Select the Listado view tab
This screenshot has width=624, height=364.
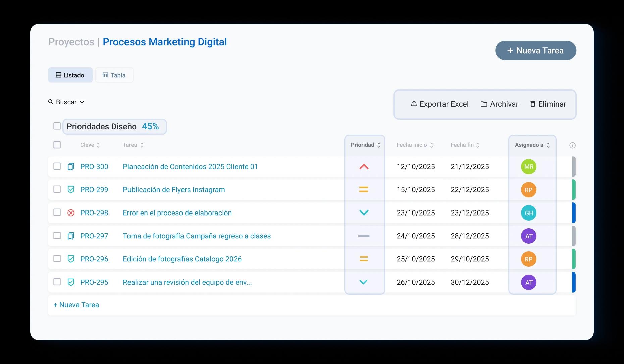click(70, 75)
